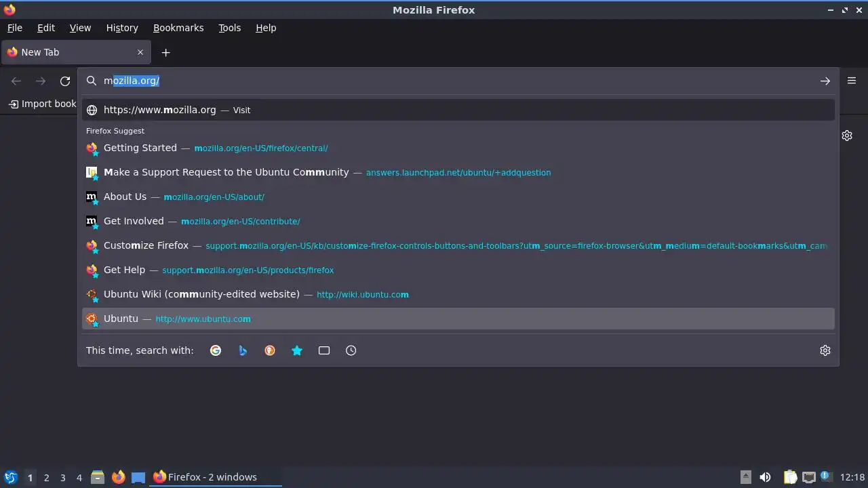Click the new tab page personalize gear
The image size is (868, 488).
[x=847, y=136]
